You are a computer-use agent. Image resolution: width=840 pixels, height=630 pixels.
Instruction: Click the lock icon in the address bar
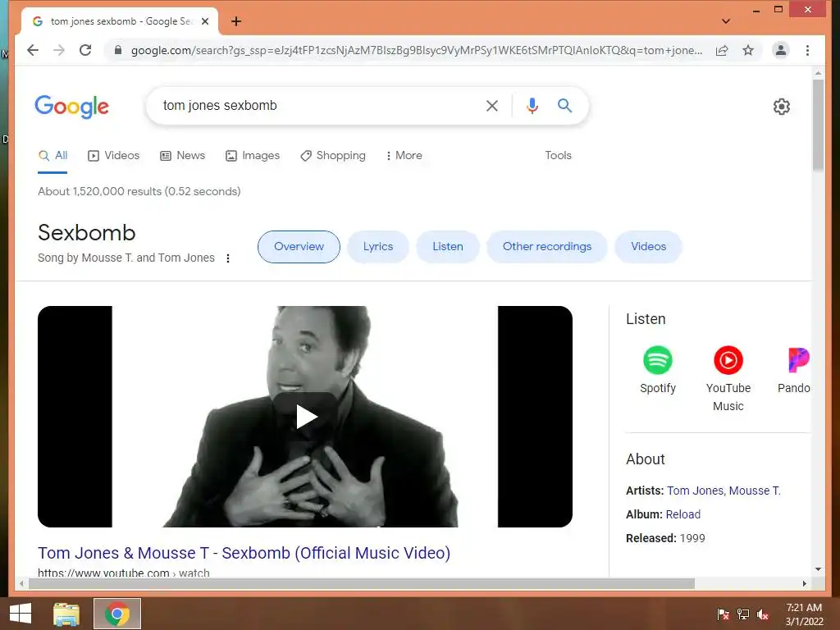118,50
